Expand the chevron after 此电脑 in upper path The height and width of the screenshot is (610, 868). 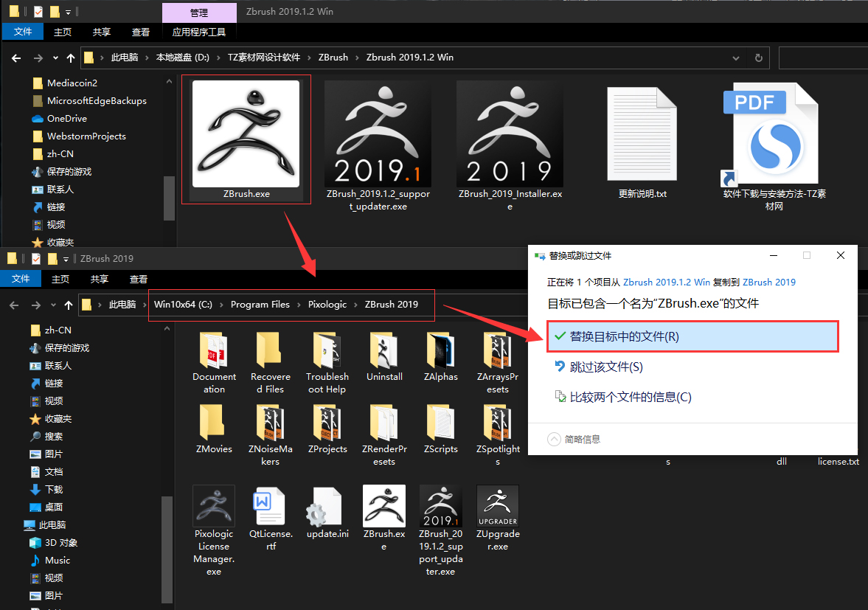click(147, 58)
